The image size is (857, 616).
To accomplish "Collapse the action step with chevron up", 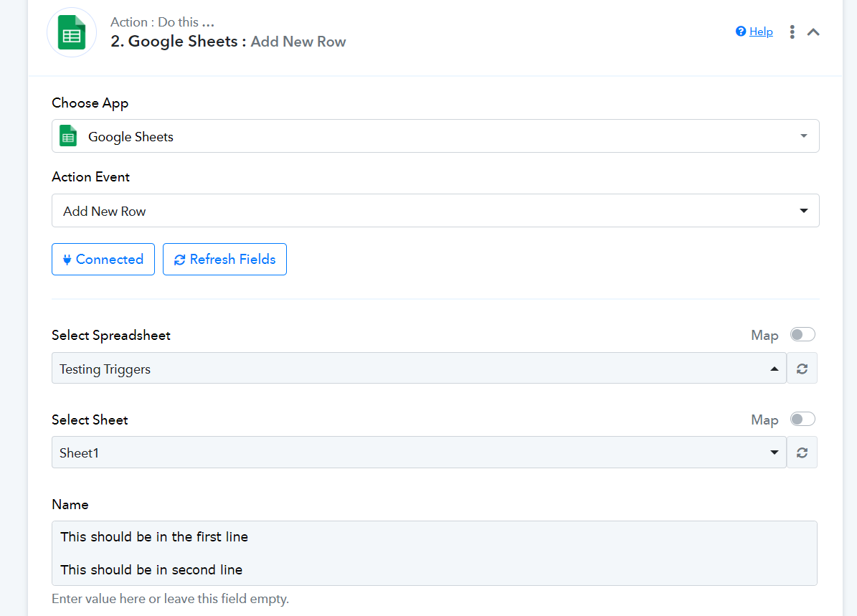I will pyautogui.click(x=813, y=32).
